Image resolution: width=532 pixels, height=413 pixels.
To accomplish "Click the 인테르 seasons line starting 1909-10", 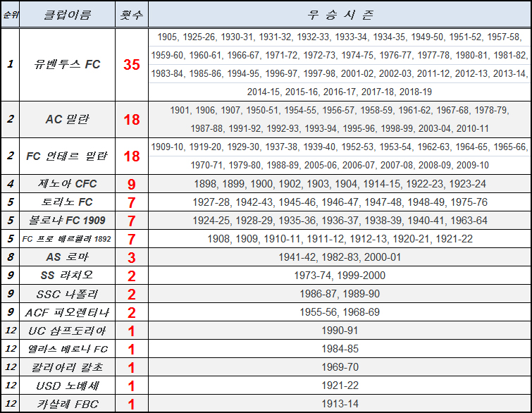I will [340, 147].
